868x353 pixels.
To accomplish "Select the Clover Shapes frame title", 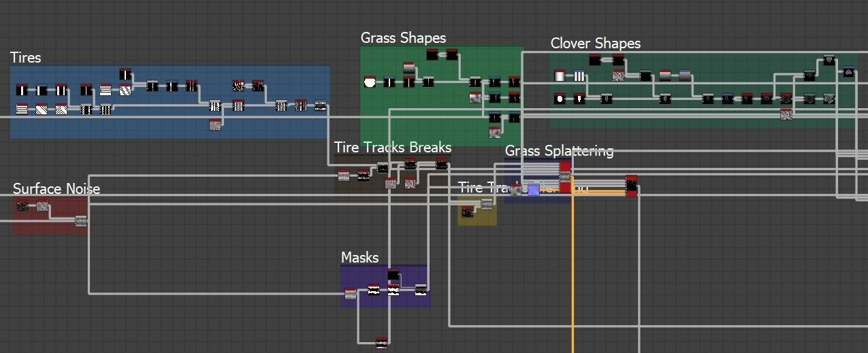I will [x=596, y=44].
